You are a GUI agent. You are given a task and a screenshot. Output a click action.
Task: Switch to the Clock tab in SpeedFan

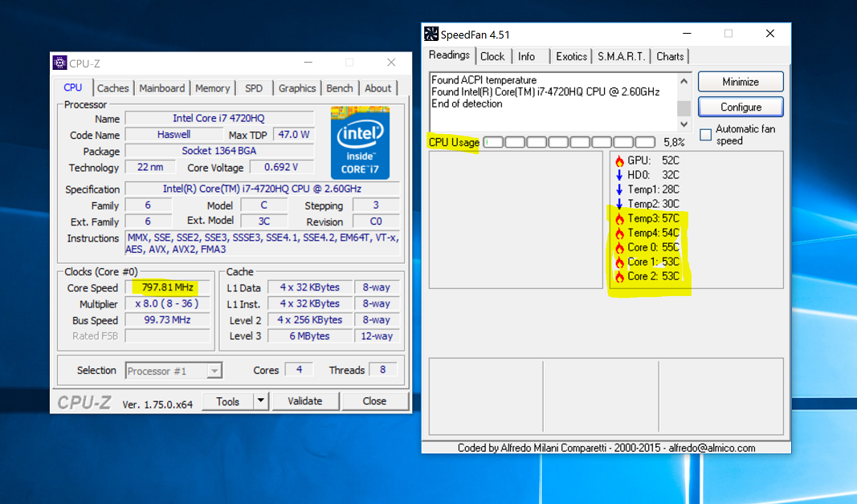(x=492, y=56)
